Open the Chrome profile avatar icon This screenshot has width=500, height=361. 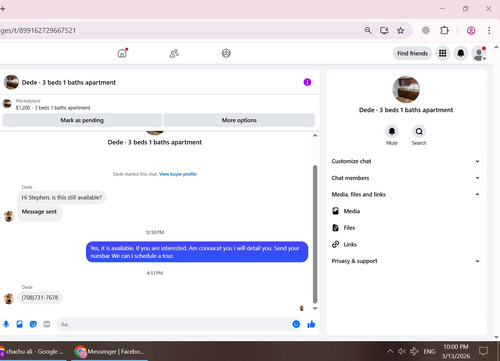(471, 30)
